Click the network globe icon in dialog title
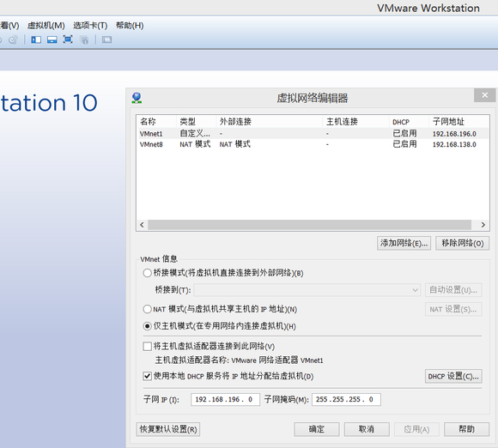This screenshot has width=498, height=448. tap(137, 98)
